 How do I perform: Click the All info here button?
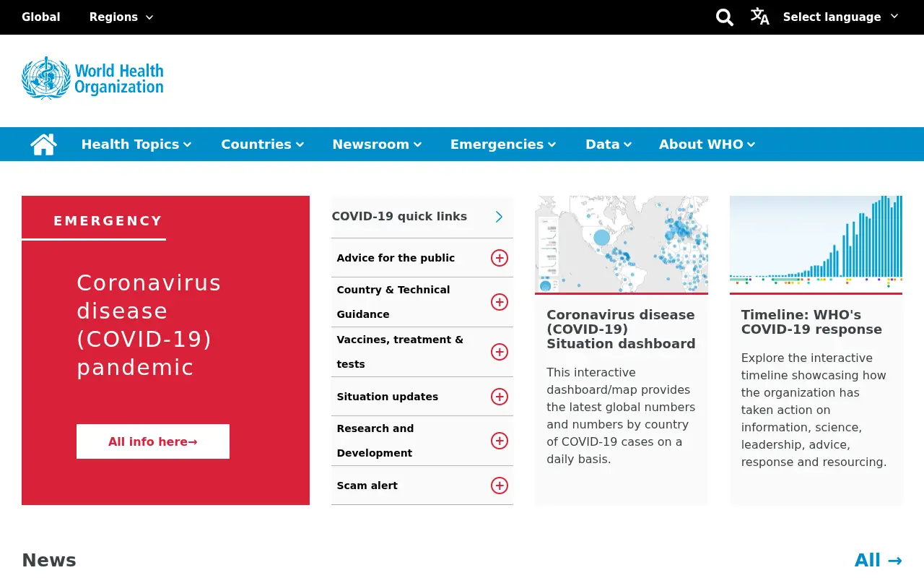point(153,441)
